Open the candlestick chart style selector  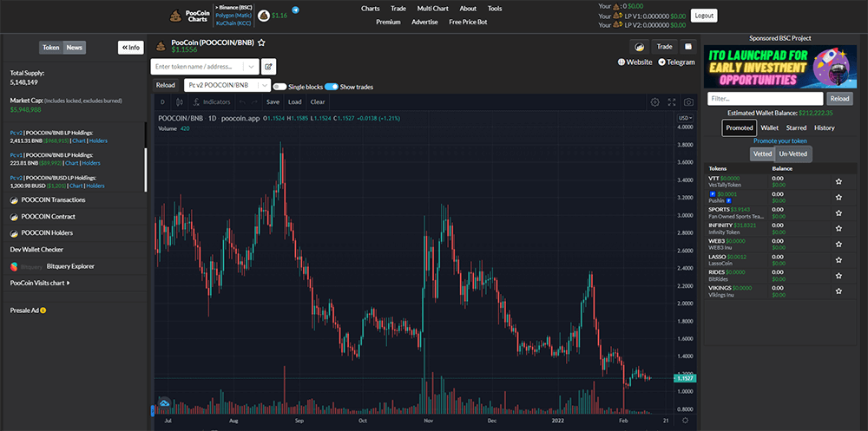tap(179, 101)
